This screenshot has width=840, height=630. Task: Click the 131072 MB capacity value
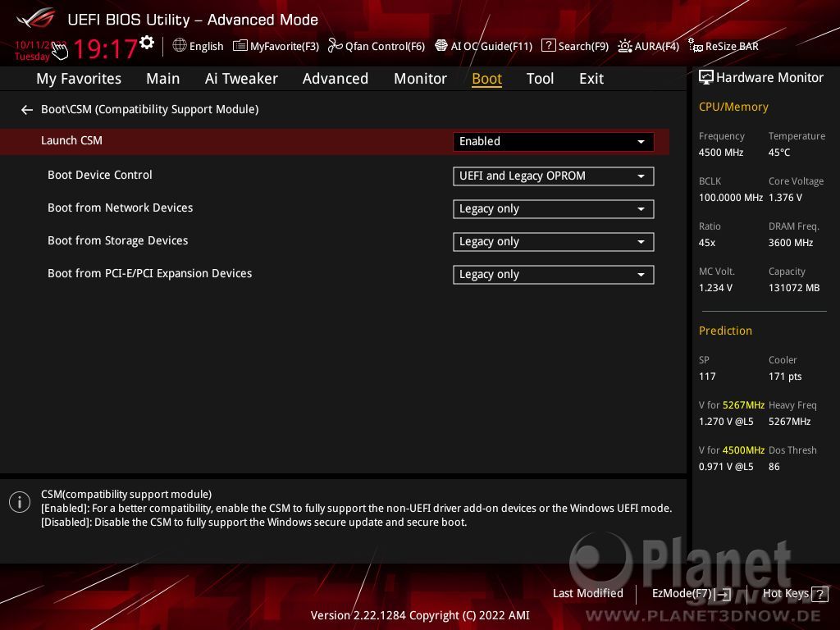(x=794, y=288)
